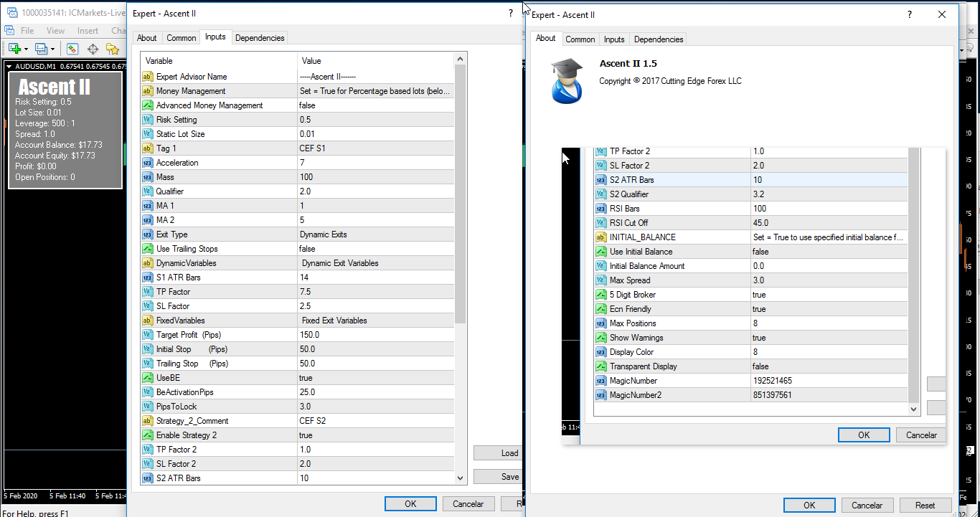Viewport: 980px width, 517px height.
Task: Expand the Profiles dropdown arrow
Action: 53,49
